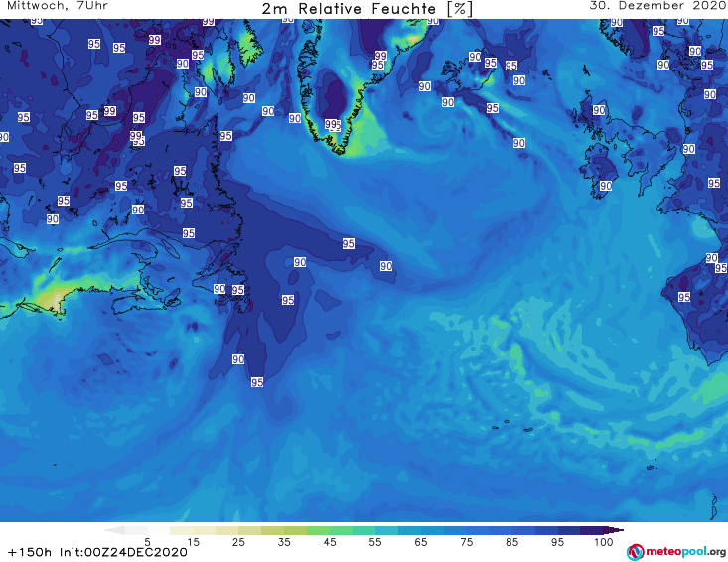Click the dark purple arrow tip ending the legend
Screen dimensions: 728x562
click(x=614, y=530)
